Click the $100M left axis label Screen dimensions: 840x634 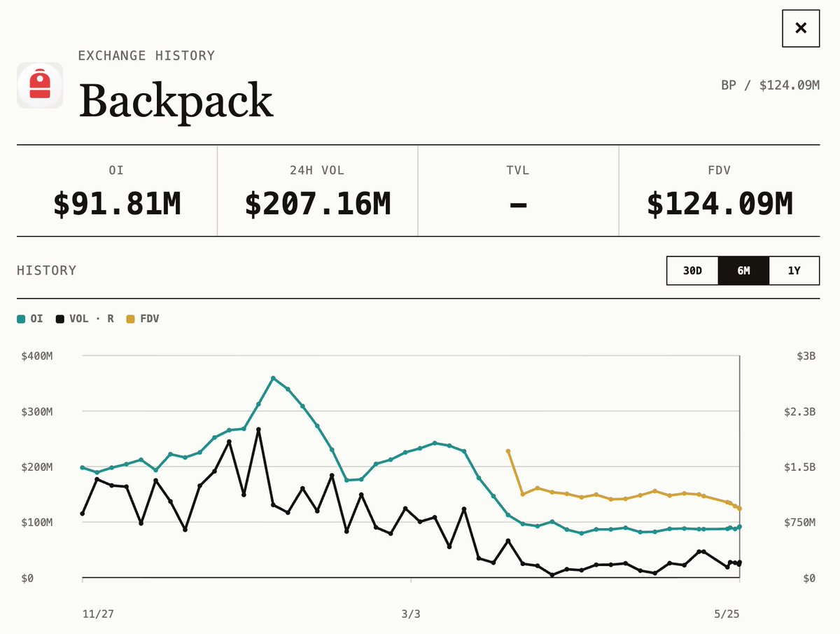tap(37, 523)
